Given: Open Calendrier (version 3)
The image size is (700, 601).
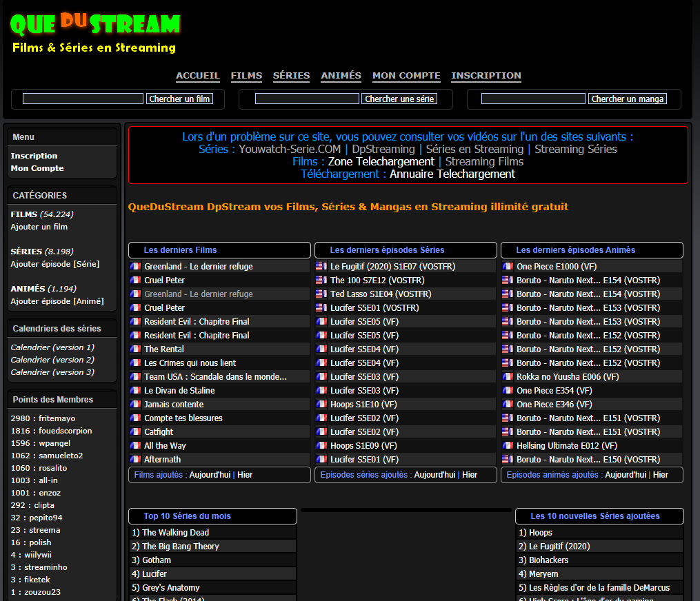Looking at the screenshot, I should (x=52, y=372).
